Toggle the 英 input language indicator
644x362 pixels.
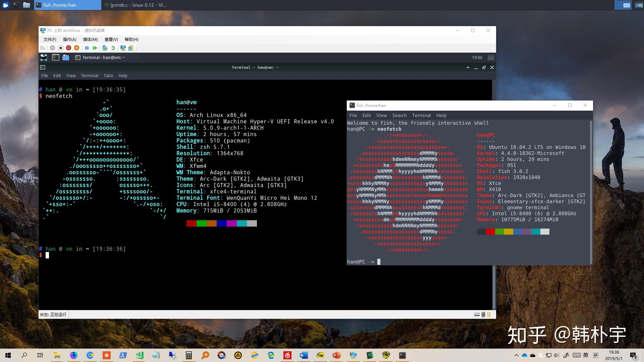[x=586, y=355]
